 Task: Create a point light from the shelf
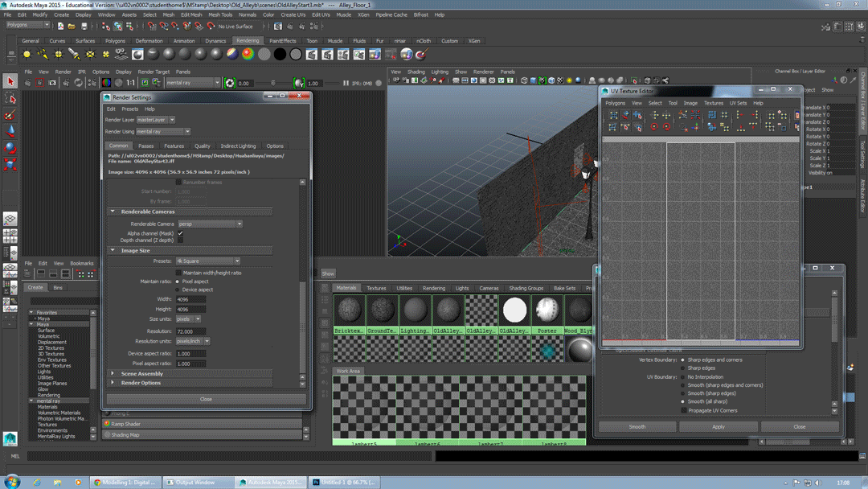tap(58, 54)
